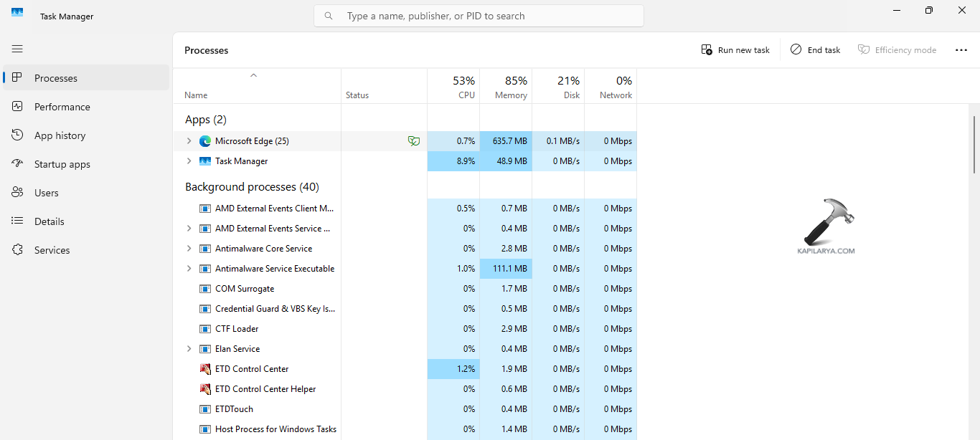Open the three-dot more options menu
This screenshot has width=980, height=440.
coord(961,50)
